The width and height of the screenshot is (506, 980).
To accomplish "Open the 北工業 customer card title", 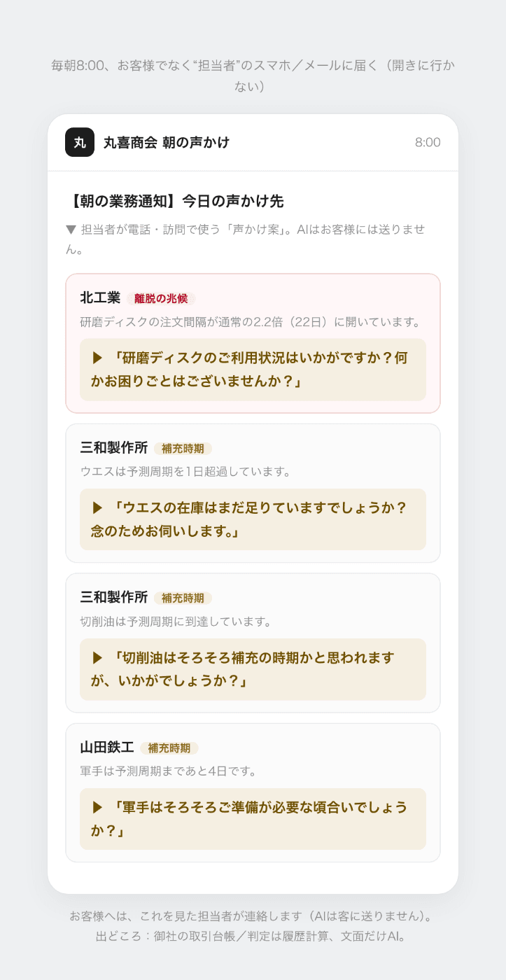I will click(100, 297).
